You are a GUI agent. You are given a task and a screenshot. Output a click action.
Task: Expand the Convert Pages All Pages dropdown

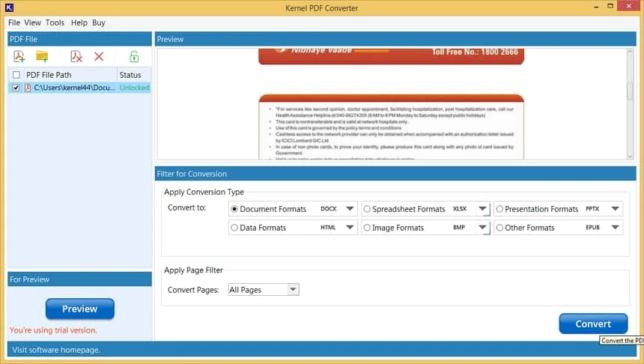tap(293, 290)
